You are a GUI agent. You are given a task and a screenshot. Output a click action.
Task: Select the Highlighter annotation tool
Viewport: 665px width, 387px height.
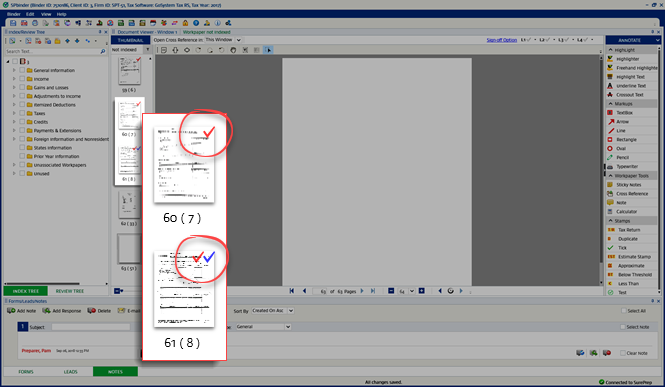tap(628, 59)
